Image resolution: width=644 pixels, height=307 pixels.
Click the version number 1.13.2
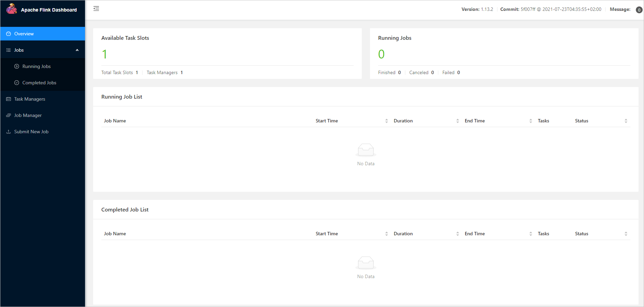click(x=487, y=9)
